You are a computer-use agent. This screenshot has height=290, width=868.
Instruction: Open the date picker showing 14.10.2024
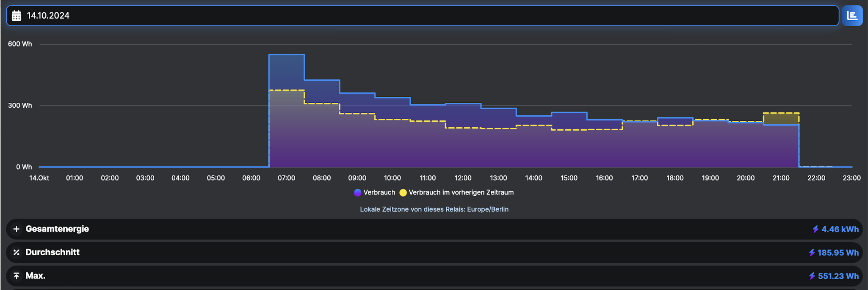[423, 16]
